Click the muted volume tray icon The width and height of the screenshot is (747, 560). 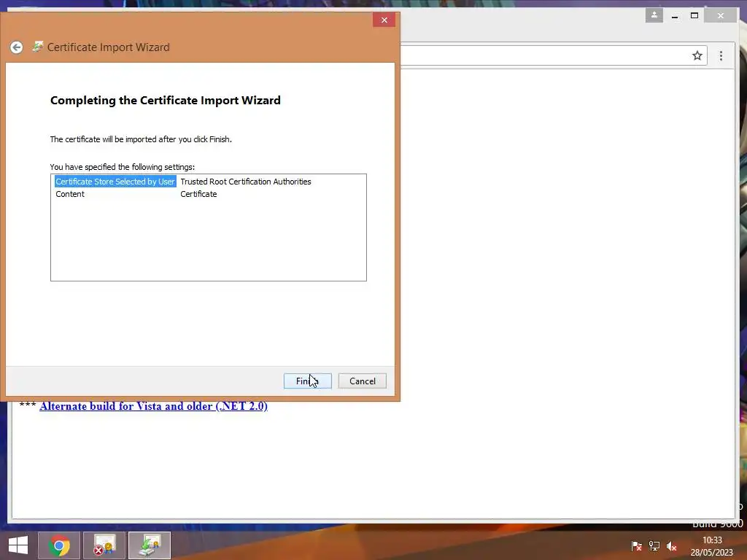click(x=672, y=546)
